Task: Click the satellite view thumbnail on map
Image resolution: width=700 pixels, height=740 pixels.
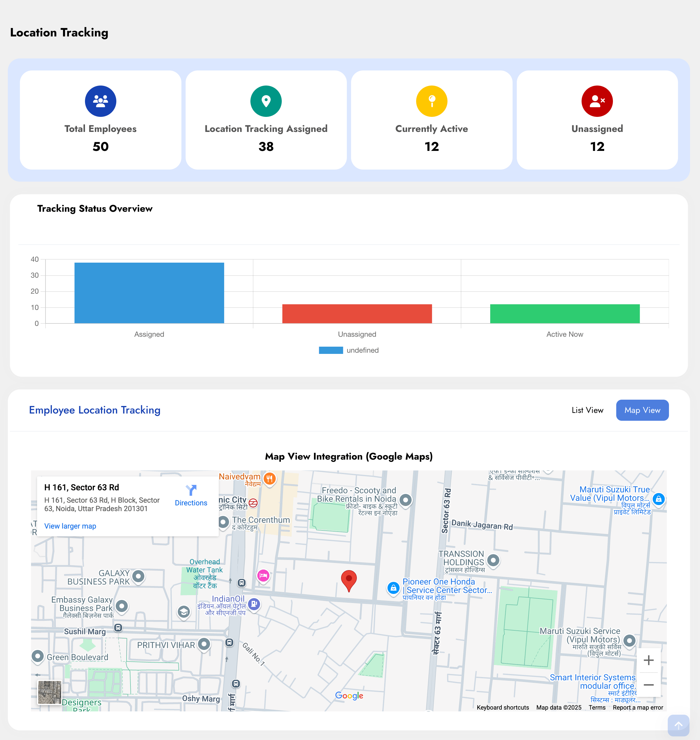Action: coord(50,692)
